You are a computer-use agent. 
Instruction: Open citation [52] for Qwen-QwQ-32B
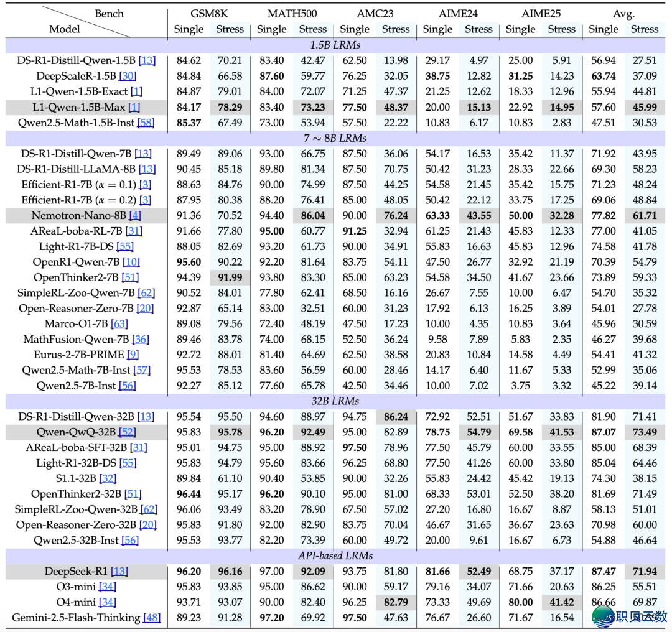point(128,432)
